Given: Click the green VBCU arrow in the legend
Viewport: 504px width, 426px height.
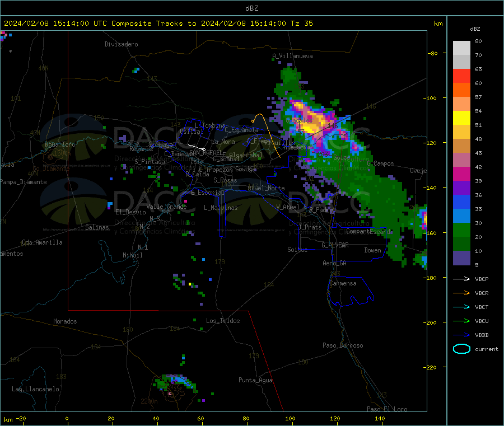Looking at the screenshot, I should pyautogui.click(x=461, y=321).
